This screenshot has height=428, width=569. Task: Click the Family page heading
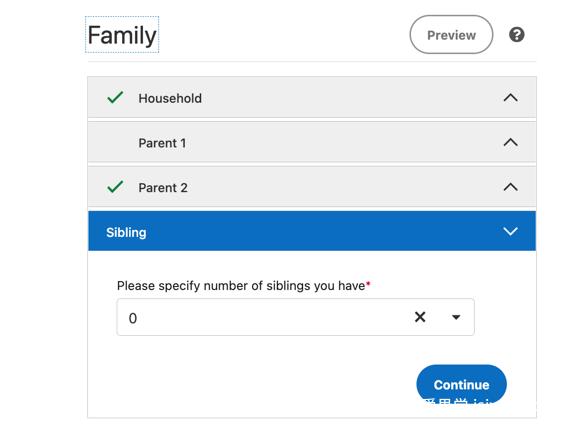click(122, 35)
